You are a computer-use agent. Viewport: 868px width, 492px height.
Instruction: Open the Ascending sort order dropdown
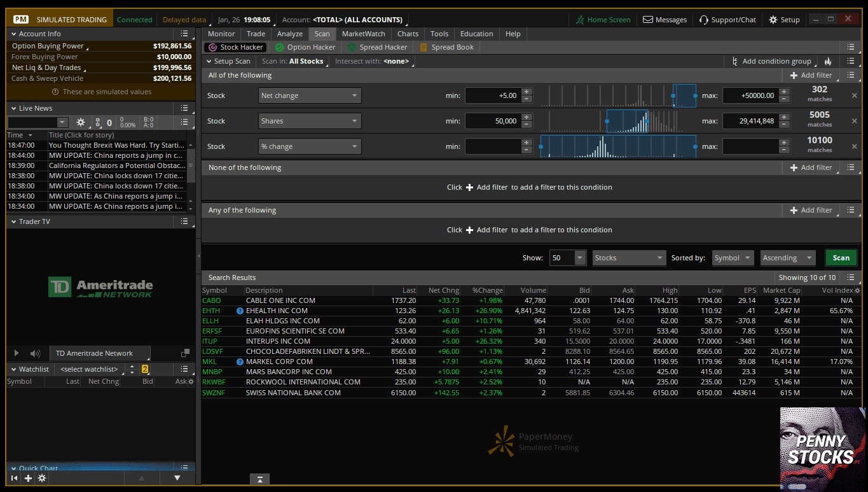pos(788,258)
